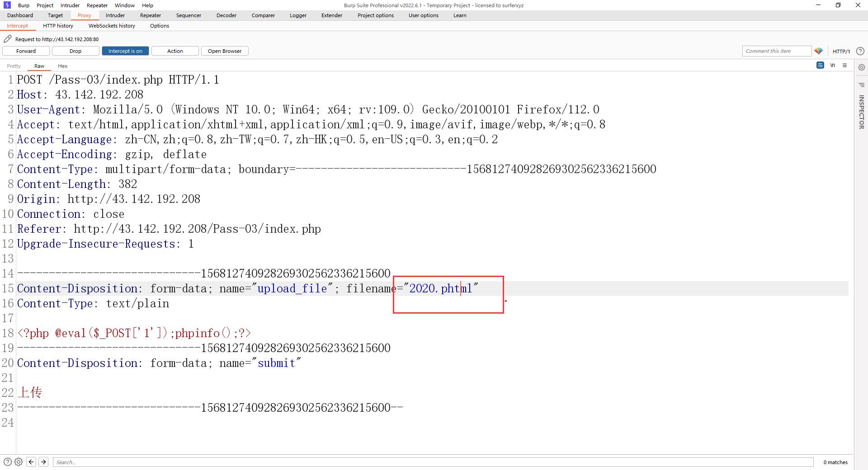Toggle show non-printable characters \n

[832, 65]
